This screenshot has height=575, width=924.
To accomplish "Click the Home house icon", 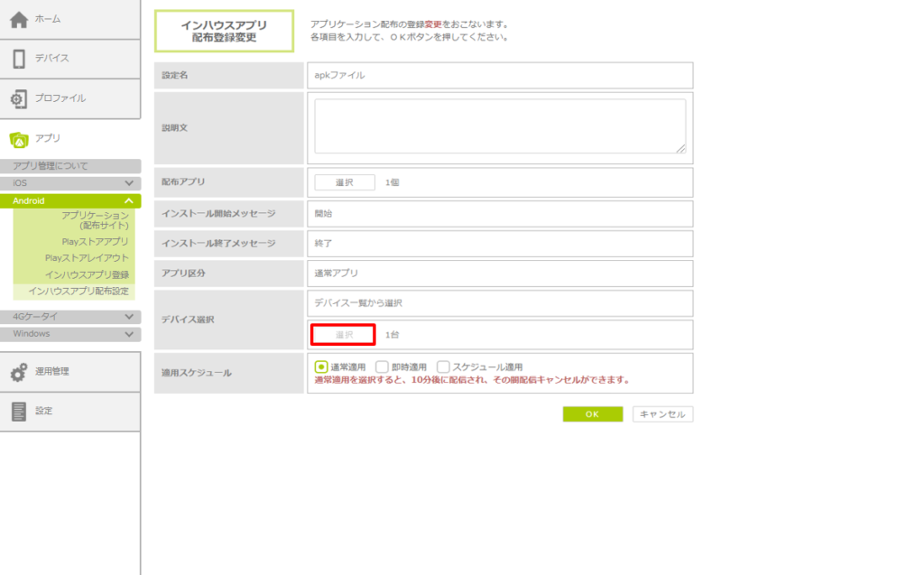I will point(18,19).
